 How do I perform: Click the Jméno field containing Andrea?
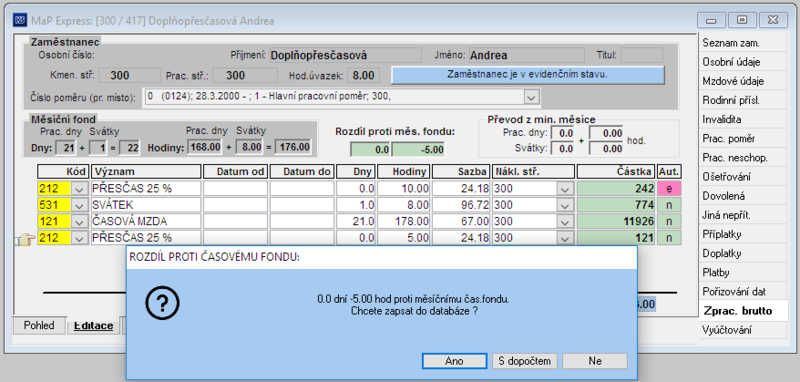pos(526,56)
